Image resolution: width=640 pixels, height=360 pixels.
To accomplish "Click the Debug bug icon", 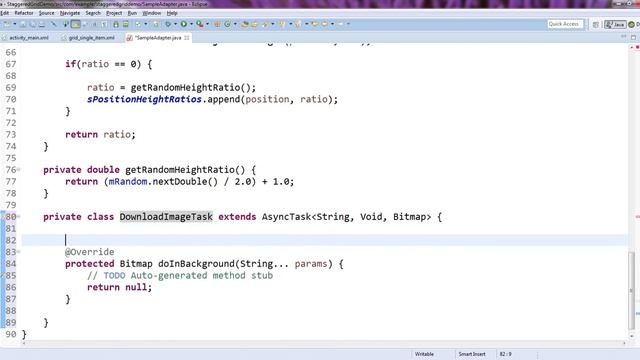I will pyautogui.click(x=168, y=24).
